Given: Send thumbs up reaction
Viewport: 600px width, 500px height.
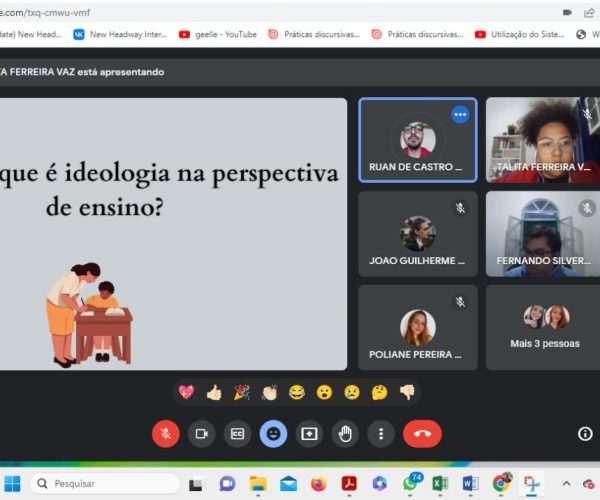Looking at the screenshot, I should (214, 393).
